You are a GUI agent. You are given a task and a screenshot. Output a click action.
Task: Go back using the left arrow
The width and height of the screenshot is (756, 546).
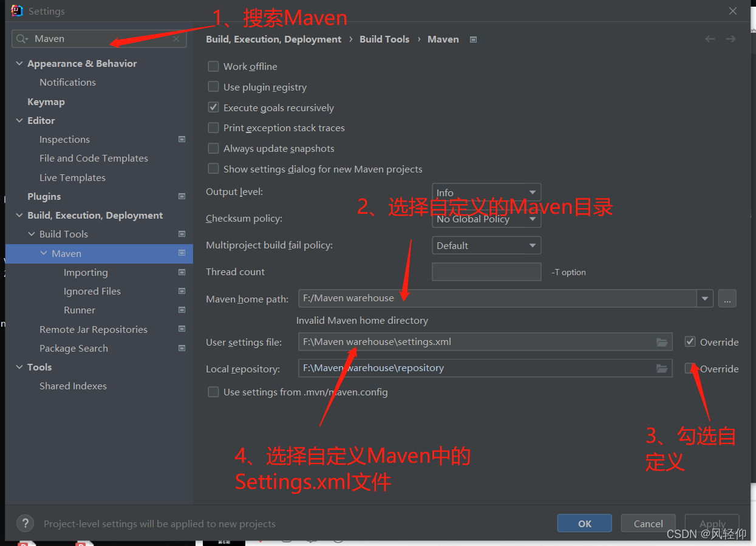click(x=710, y=39)
